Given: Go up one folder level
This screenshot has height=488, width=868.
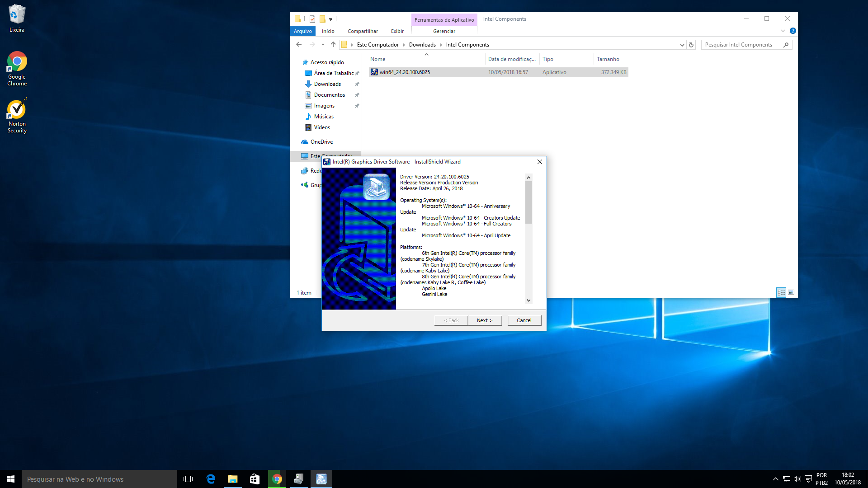Looking at the screenshot, I should (x=333, y=44).
